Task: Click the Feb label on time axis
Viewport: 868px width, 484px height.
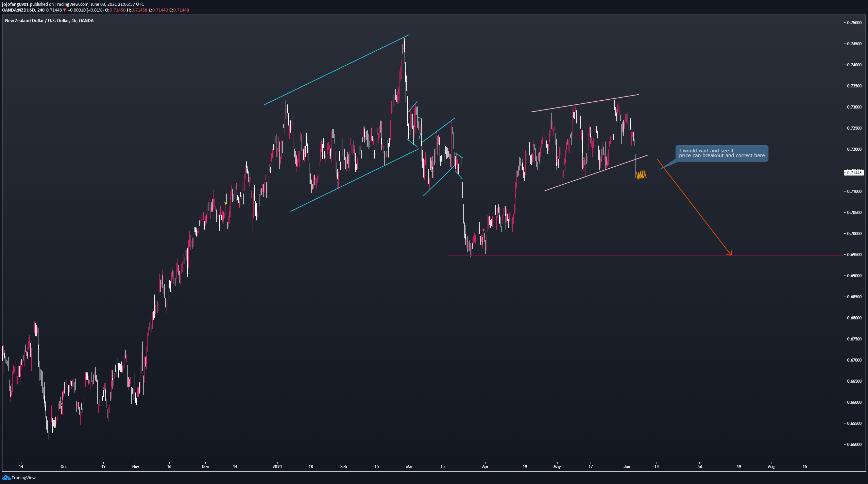Action: 344,467
